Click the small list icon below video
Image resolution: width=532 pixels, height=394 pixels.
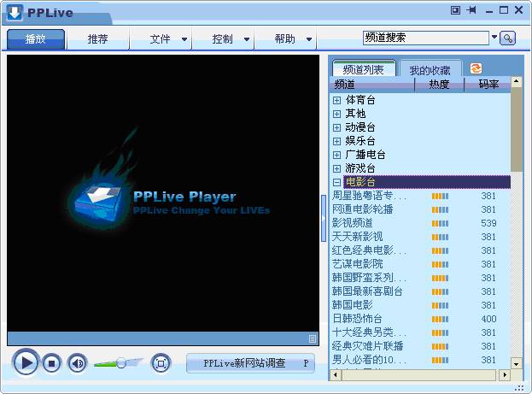coord(313,338)
